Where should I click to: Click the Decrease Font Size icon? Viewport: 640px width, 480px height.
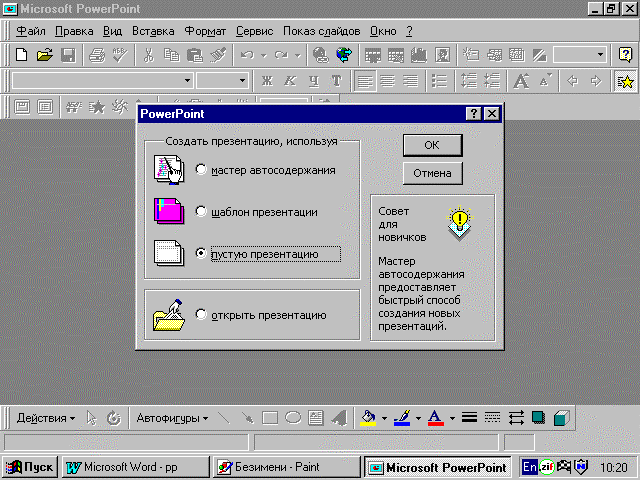point(545,81)
